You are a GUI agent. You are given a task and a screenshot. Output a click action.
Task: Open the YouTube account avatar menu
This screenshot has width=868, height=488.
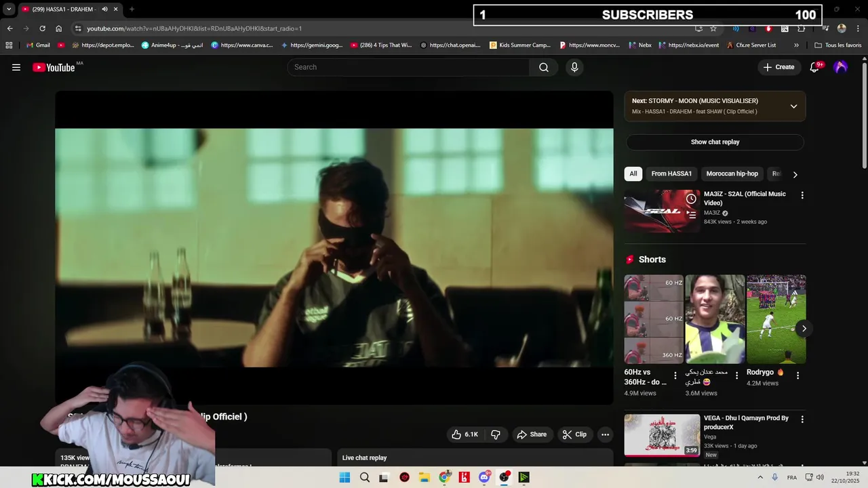(841, 67)
